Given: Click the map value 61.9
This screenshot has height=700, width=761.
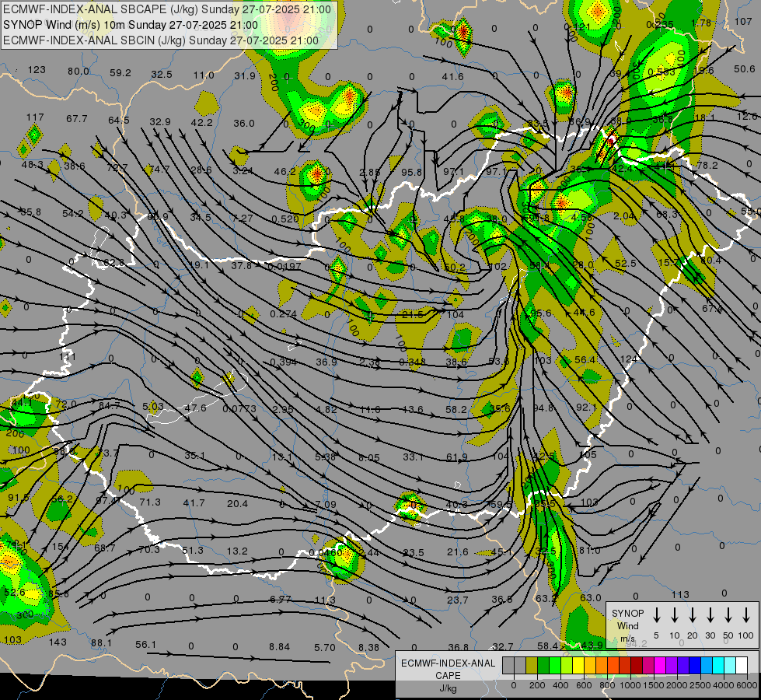Looking at the screenshot, I should click(457, 457).
